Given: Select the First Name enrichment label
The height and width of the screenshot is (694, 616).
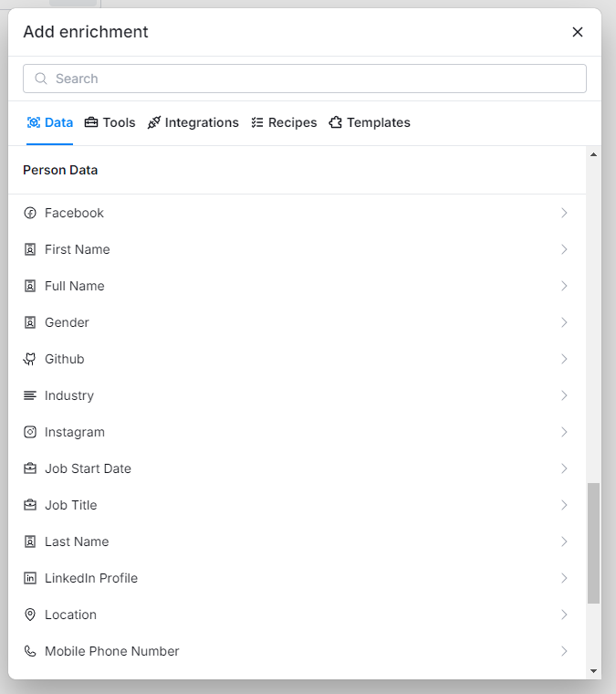Looking at the screenshot, I should pyautogui.click(x=78, y=249).
